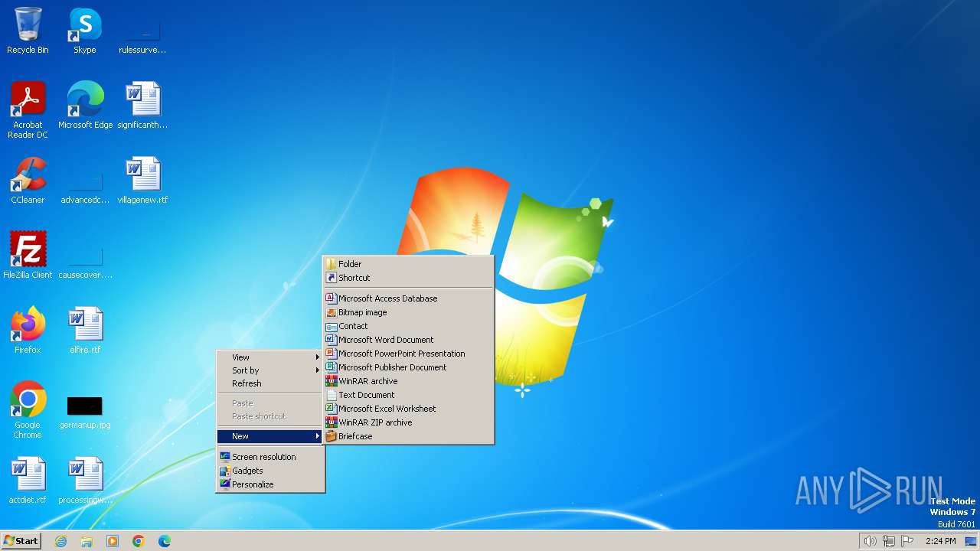Expand the View submenu
Screen dimensions: 980x551
point(270,357)
